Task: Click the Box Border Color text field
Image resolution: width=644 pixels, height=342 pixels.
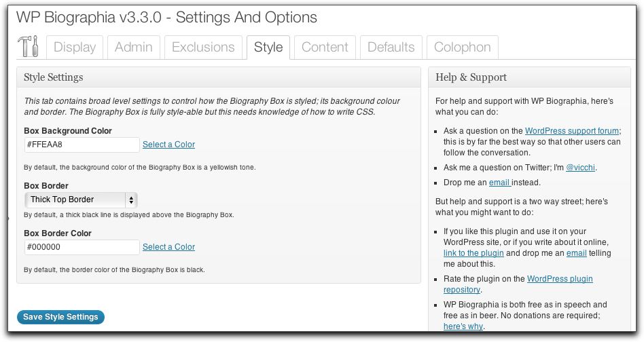Action: tap(82, 247)
